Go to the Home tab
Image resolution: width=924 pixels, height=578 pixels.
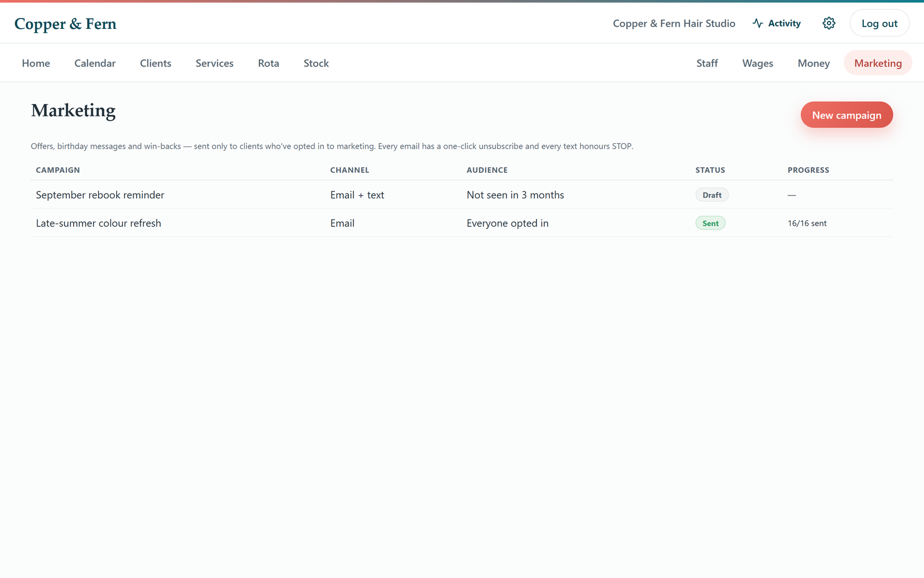(36, 63)
